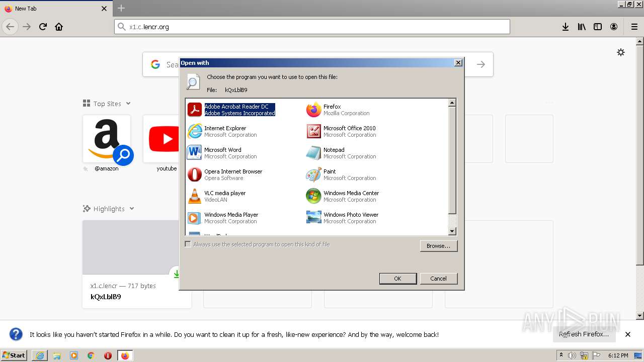
Task: Select Windows Photo Viewer icon
Action: point(313,218)
